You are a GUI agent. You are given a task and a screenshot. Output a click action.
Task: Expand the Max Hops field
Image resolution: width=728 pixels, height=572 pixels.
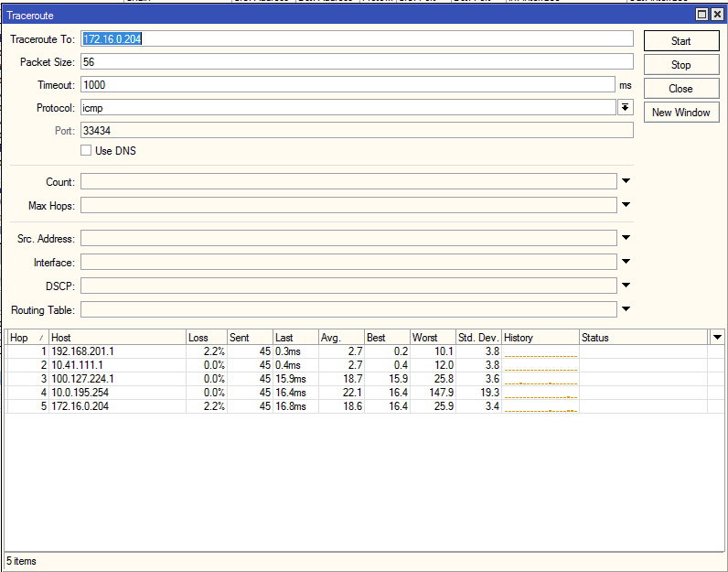[x=626, y=204]
